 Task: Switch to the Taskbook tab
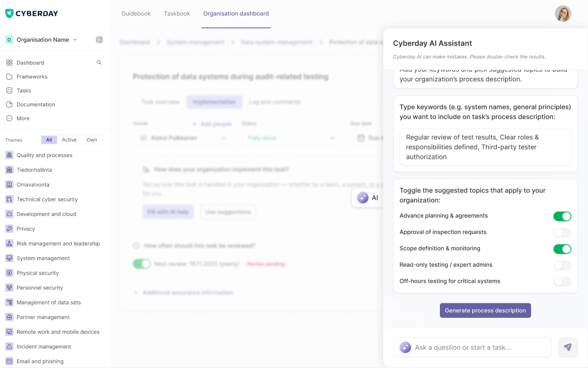[x=177, y=13]
